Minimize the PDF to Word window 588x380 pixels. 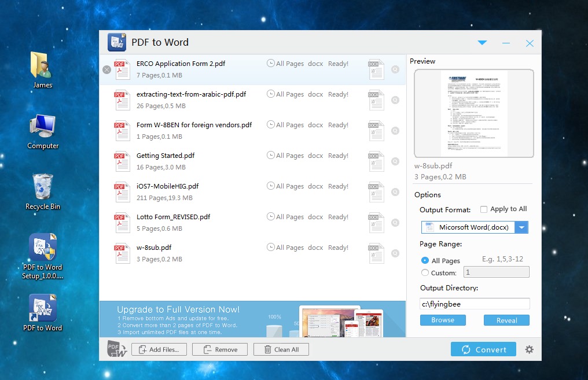[506, 43]
